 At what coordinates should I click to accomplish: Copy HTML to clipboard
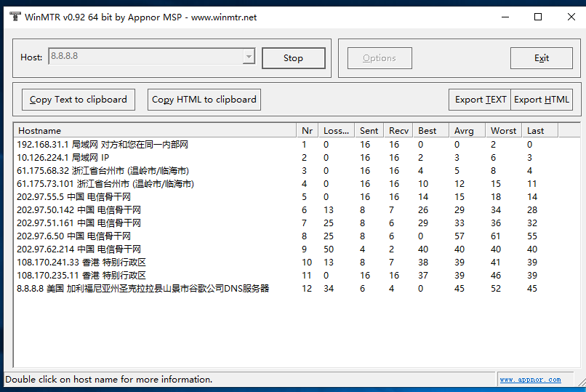click(204, 100)
